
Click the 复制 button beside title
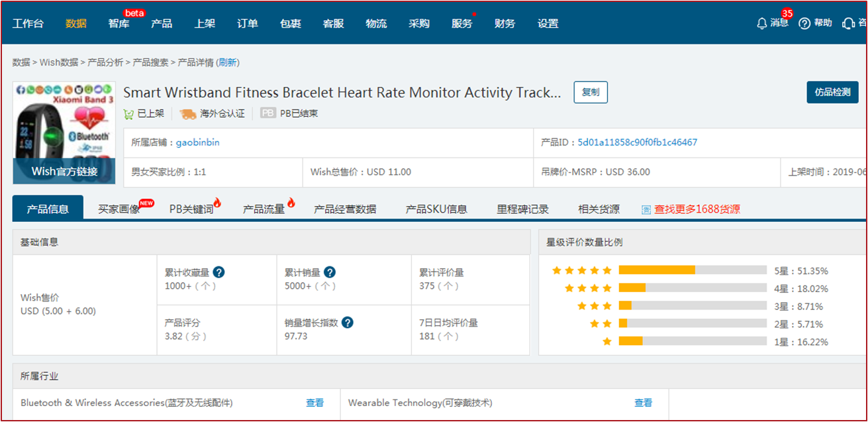tap(590, 93)
